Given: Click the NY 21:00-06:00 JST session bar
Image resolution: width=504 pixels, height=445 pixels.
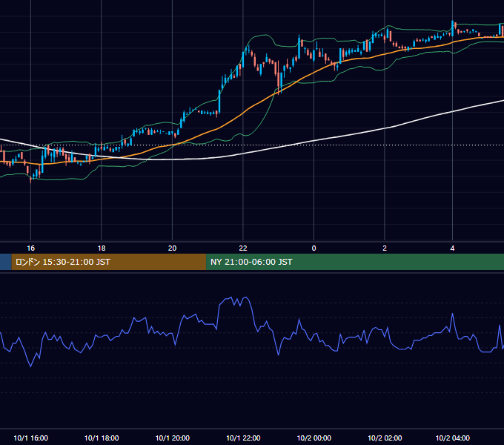Looking at the screenshot, I should [x=355, y=262].
